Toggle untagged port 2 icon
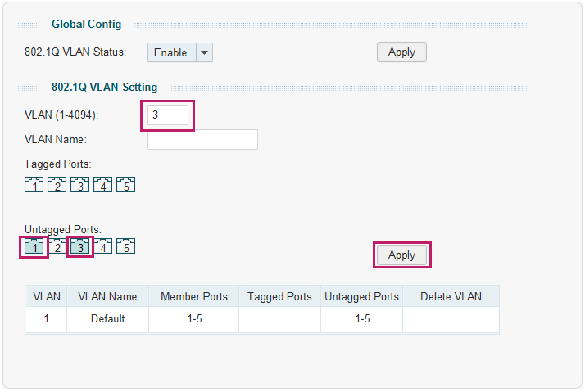The image size is (585, 392). [57, 246]
